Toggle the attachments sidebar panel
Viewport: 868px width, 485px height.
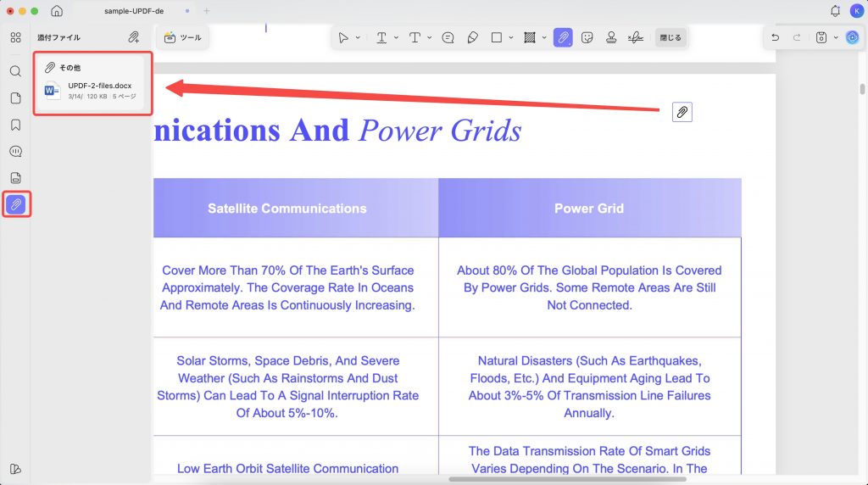coord(15,204)
